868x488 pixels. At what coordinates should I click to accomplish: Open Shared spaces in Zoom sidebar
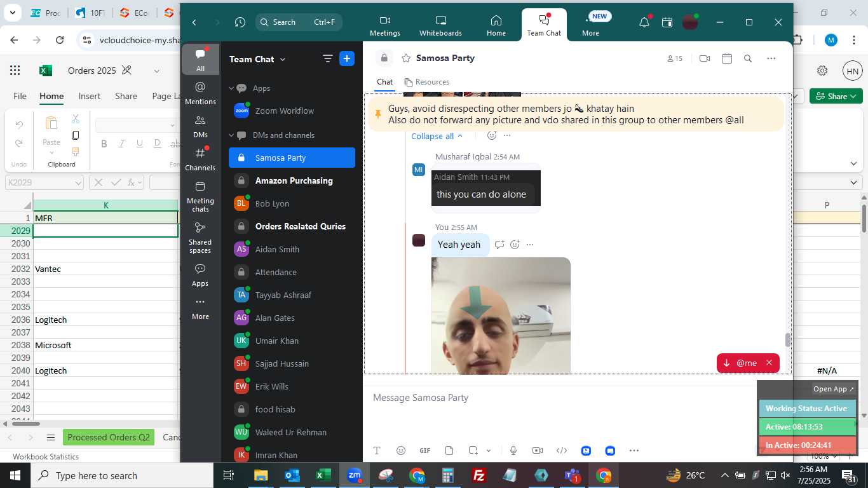(x=200, y=237)
